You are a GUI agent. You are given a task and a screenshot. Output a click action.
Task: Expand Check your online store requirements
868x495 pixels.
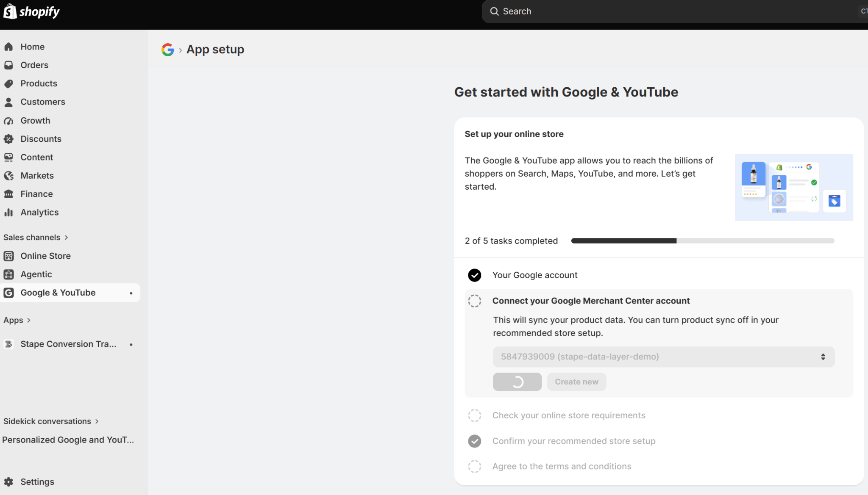[x=569, y=415]
